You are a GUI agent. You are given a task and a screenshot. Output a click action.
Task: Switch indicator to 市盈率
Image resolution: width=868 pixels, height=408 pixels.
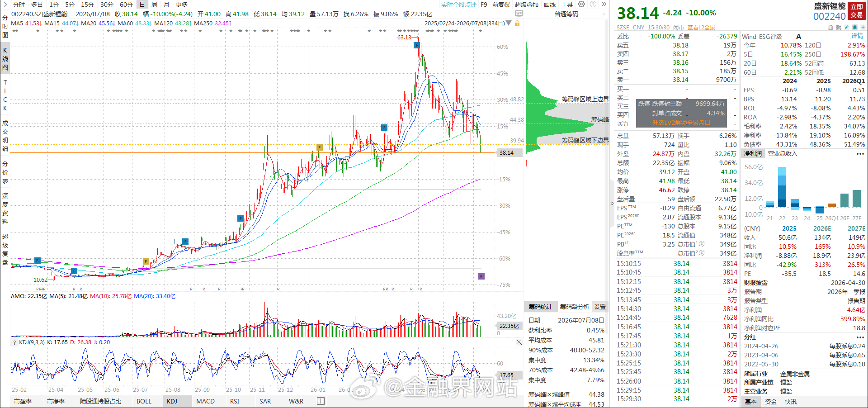click(x=23, y=401)
